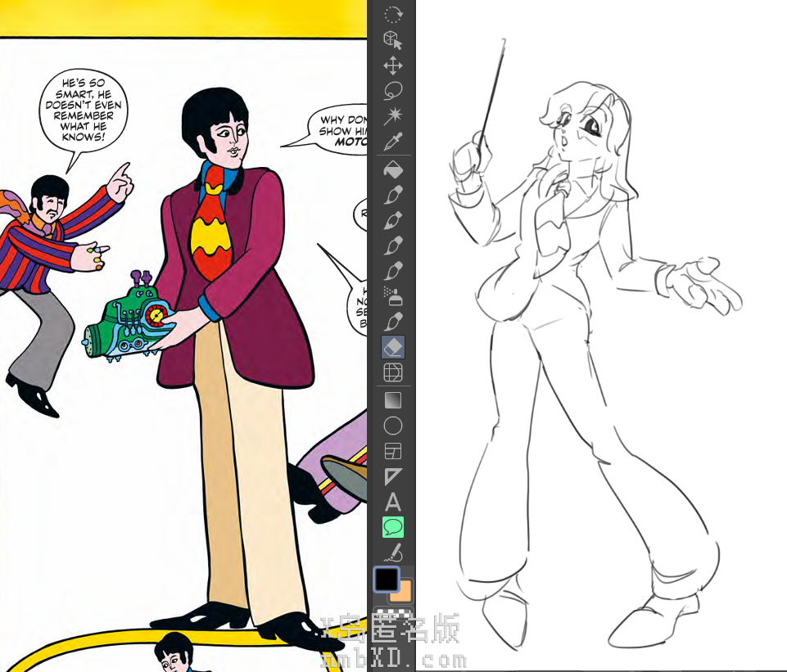
Task: Open the Gradient tool
Action: click(393, 401)
